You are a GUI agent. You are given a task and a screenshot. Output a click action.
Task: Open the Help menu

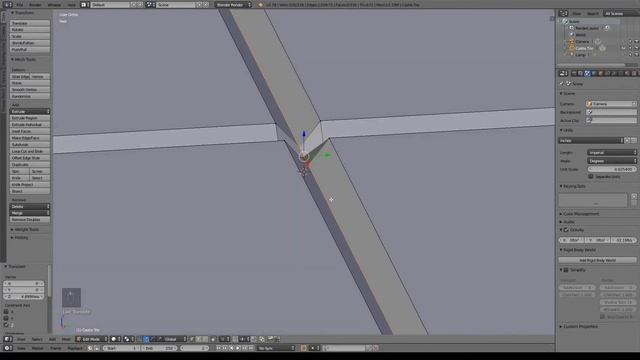tap(71, 4)
